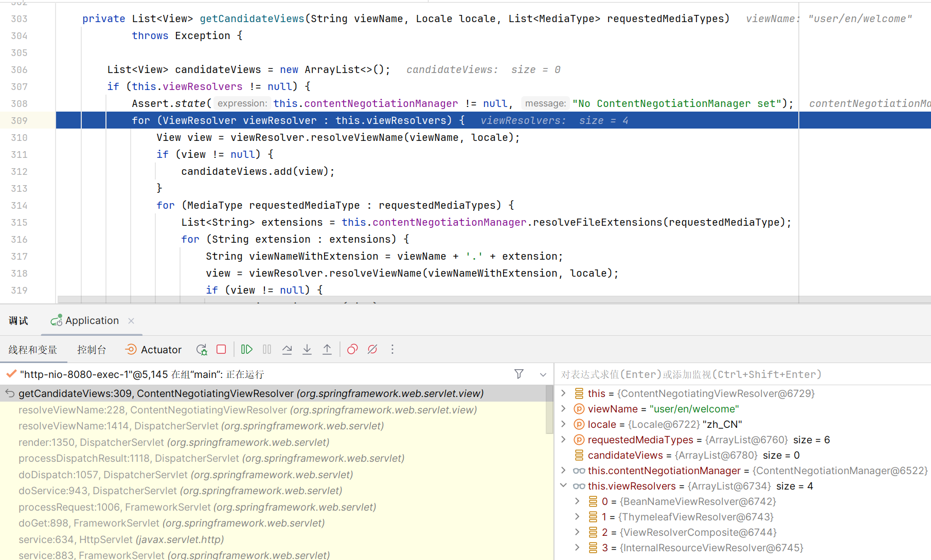Expand the viewName variable
Screen dimensions: 931x560
pos(564,409)
